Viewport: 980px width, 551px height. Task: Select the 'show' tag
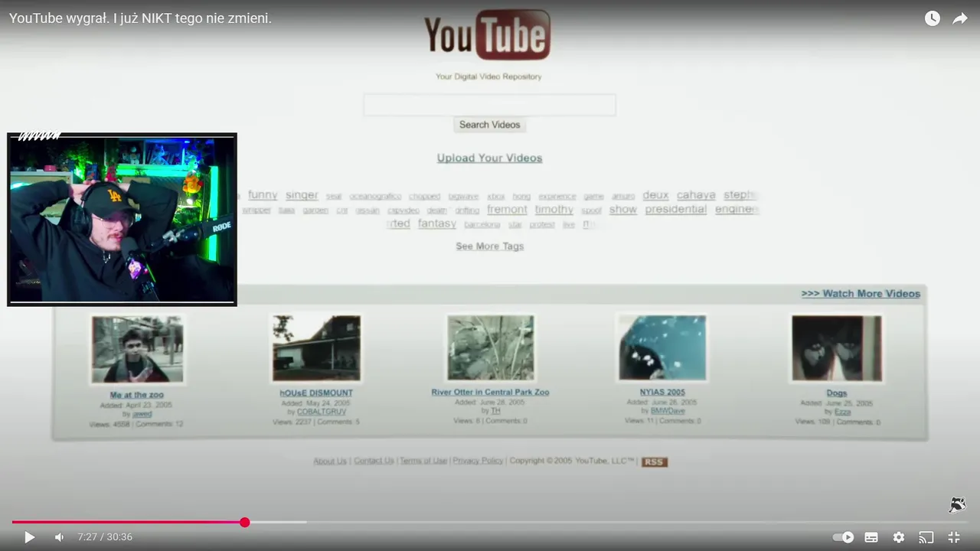click(623, 210)
